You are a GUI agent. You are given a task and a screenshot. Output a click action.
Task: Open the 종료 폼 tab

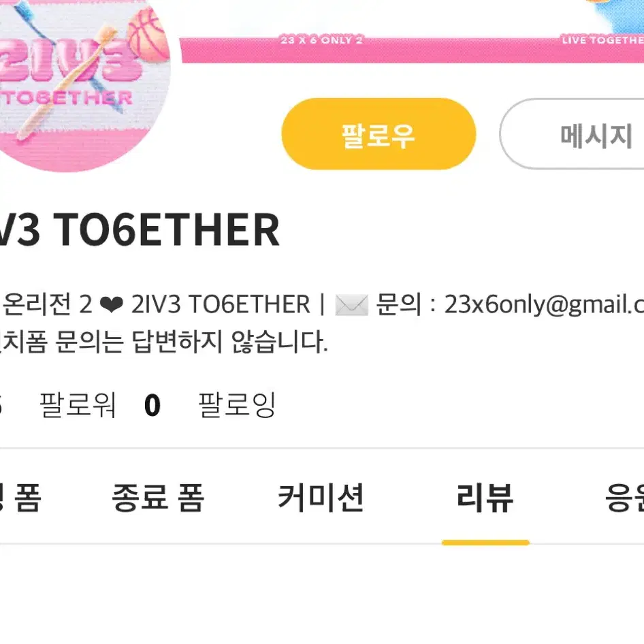[158, 498]
